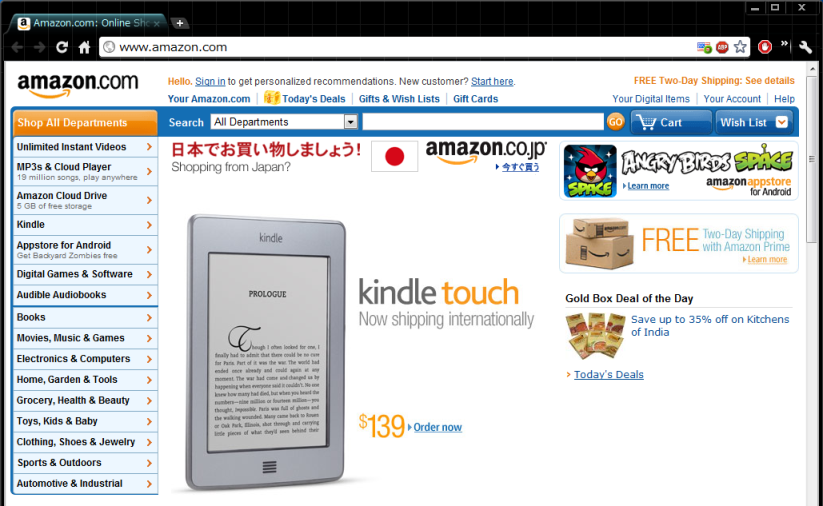
Task: Reload the page with the refresh icon
Action: coord(62,47)
